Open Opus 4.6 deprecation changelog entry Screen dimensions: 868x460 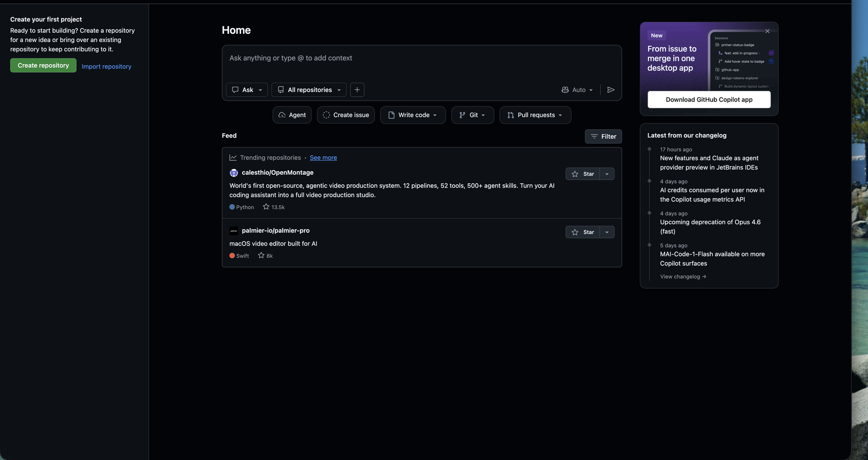tap(710, 227)
